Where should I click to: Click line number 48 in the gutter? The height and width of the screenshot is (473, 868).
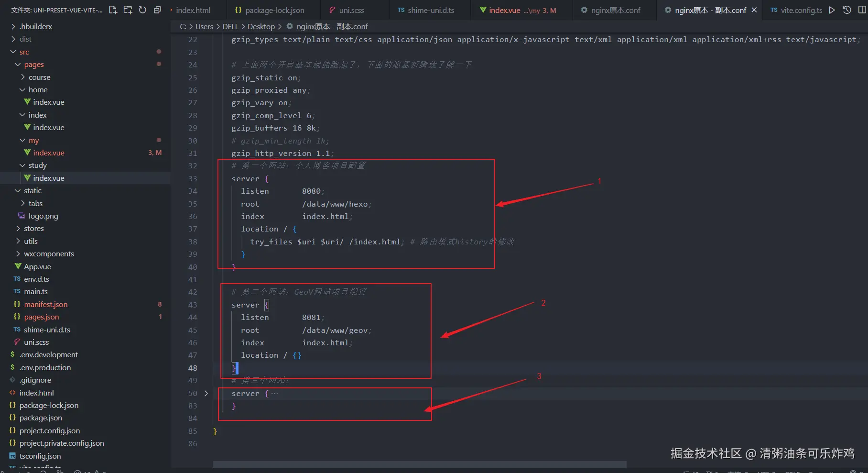pyautogui.click(x=192, y=368)
